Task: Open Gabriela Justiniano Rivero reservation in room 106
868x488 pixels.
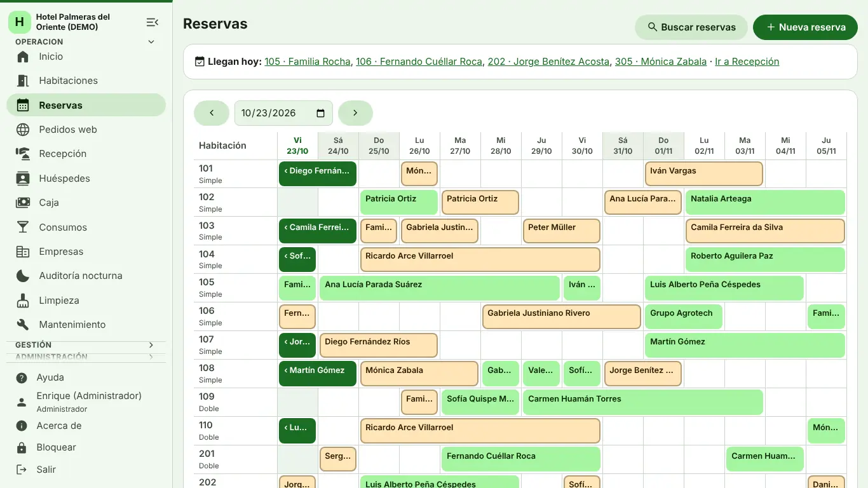Action: point(562,316)
